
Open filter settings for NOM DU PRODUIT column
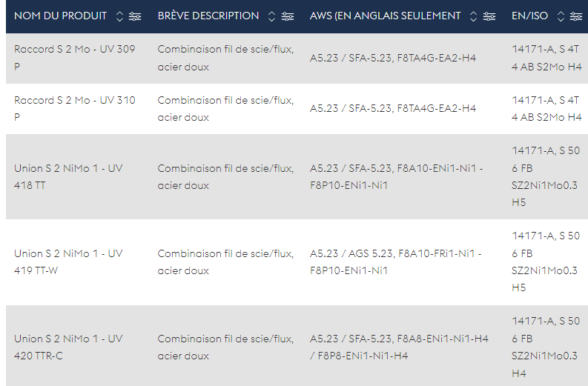pos(135,16)
